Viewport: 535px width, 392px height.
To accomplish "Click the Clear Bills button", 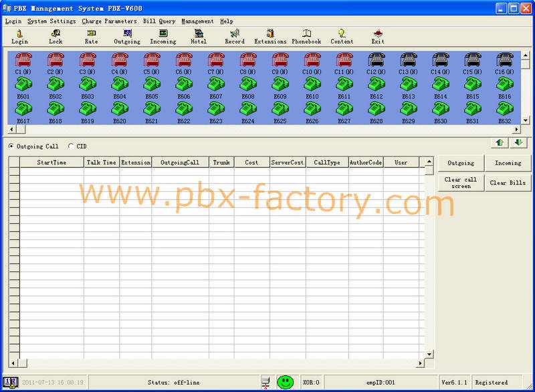I will [x=508, y=183].
